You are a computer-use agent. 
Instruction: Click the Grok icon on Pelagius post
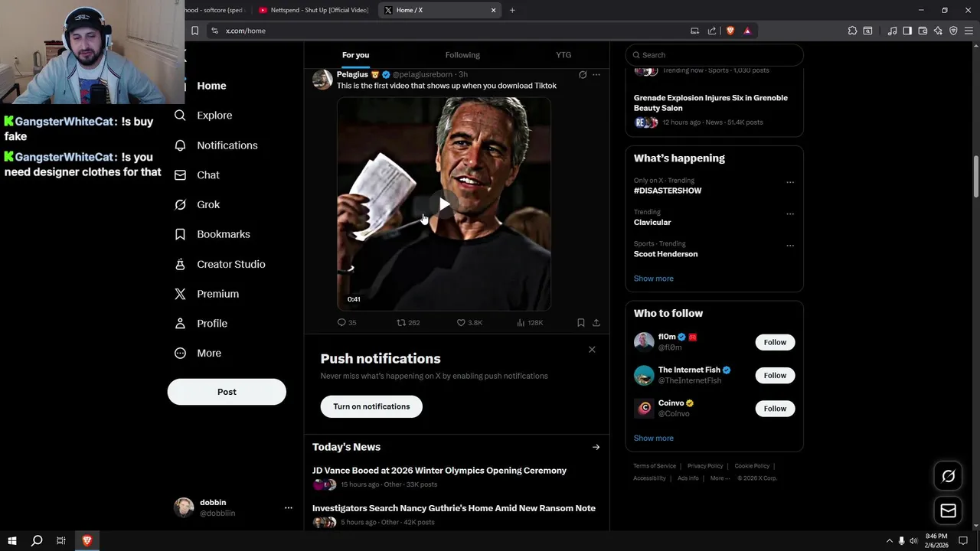click(583, 75)
